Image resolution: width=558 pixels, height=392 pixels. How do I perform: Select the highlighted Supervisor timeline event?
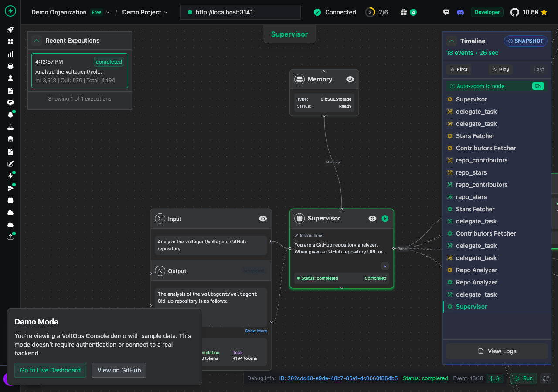tap(497, 307)
